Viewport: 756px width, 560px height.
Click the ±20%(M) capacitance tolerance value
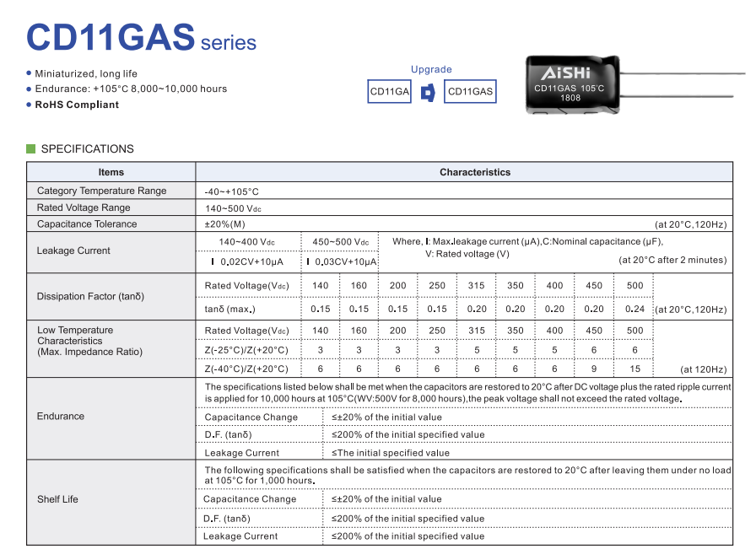point(224,224)
